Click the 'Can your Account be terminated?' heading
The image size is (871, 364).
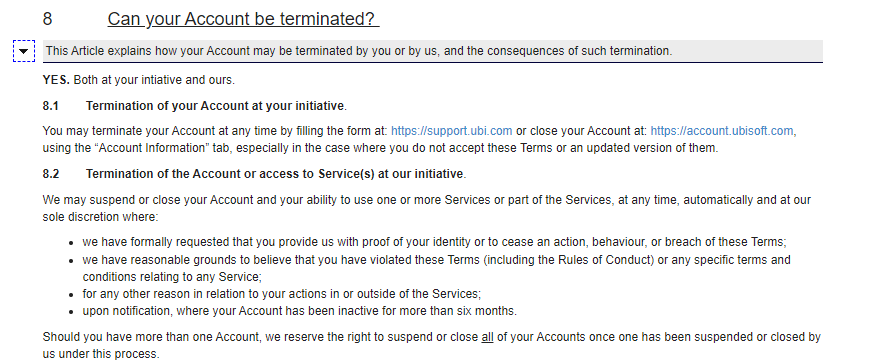pos(243,18)
